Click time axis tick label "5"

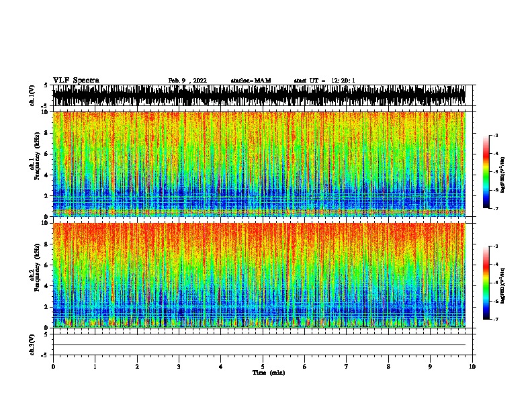263,367
